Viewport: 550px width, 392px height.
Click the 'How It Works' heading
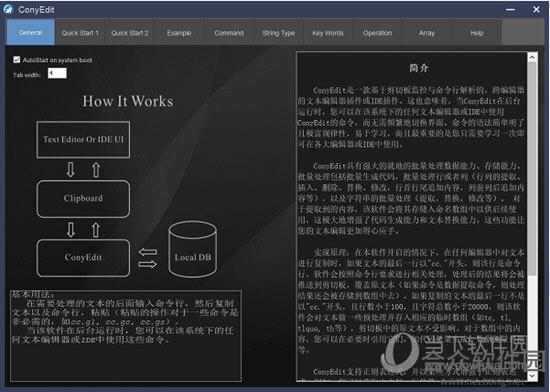pyautogui.click(x=128, y=101)
